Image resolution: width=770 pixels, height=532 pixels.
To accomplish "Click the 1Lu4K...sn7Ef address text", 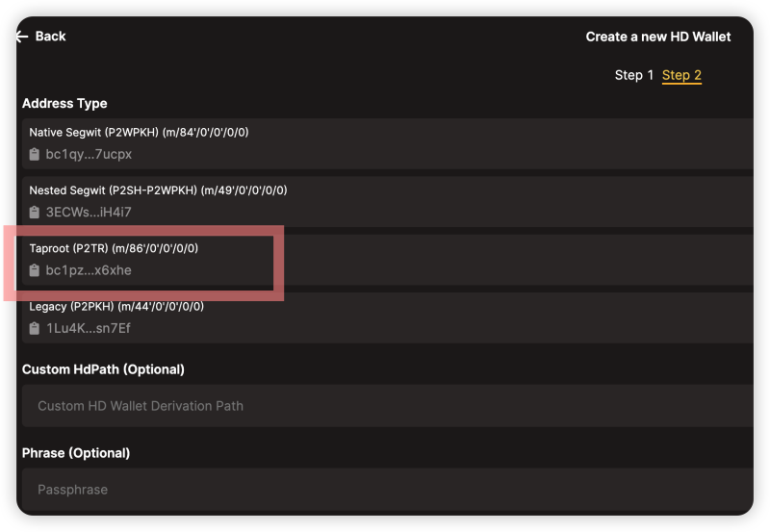I will pos(89,328).
